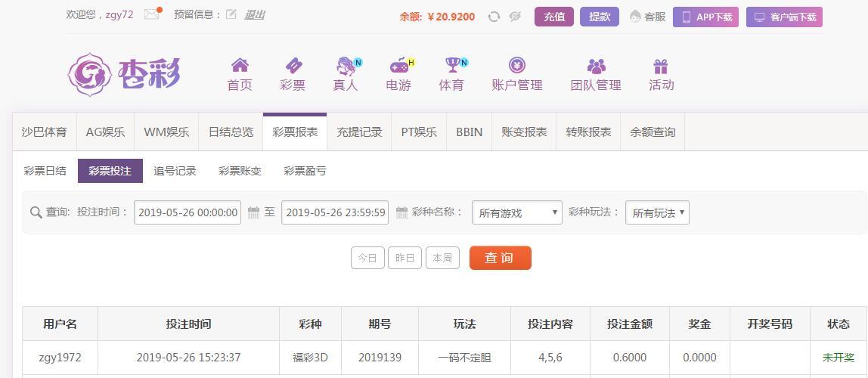The image size is (868, 378).
Task: Click the 提款 withdraw button
Action: click(600, 17)
